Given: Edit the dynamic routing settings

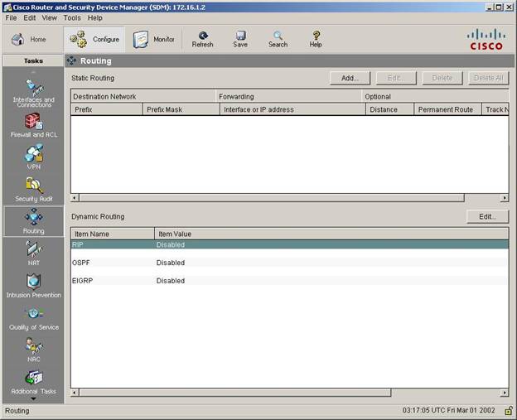Looking at the screenshot, I should click(487, 216).
